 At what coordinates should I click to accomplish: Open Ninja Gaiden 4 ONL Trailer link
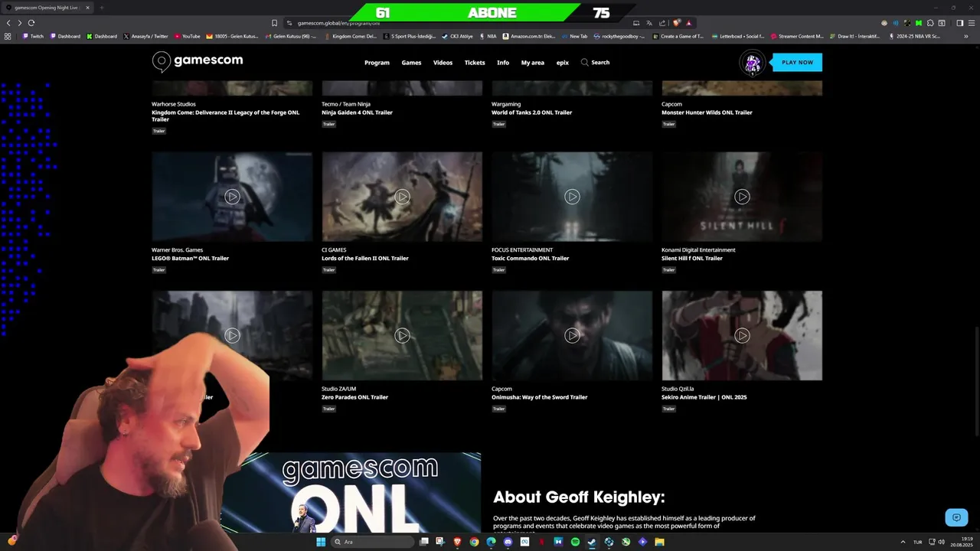coord(357,112)
